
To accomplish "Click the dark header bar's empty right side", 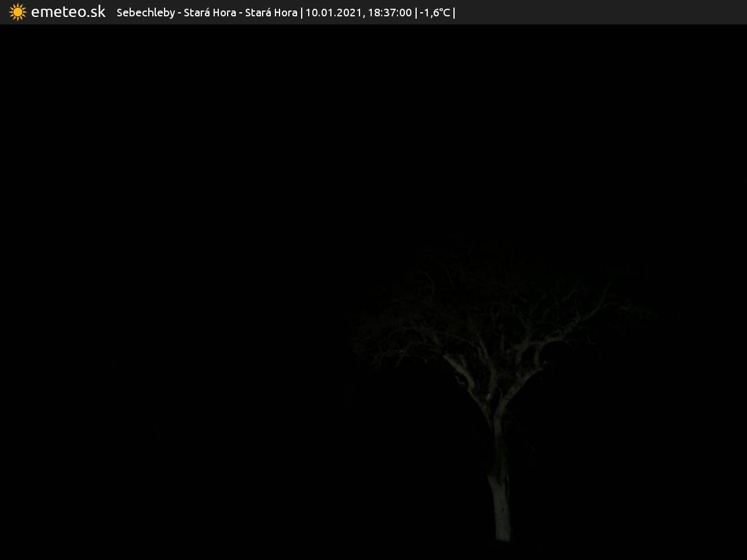I will point(601,12).
